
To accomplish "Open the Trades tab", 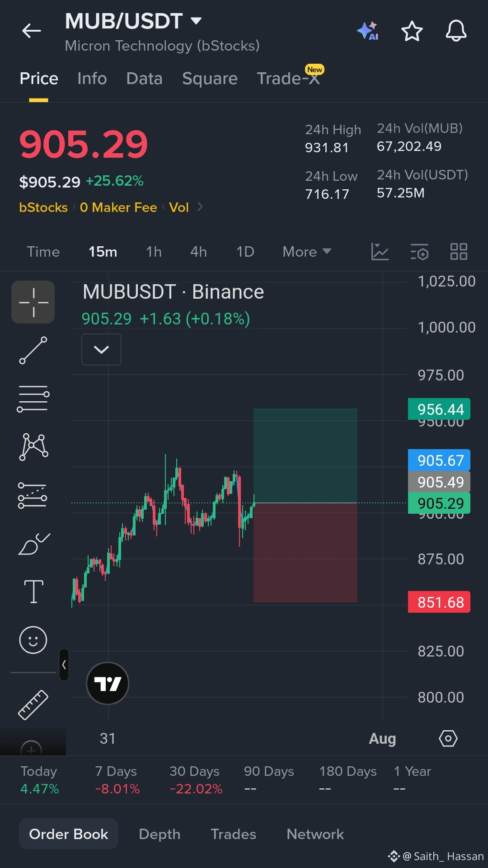I will 234,834.
